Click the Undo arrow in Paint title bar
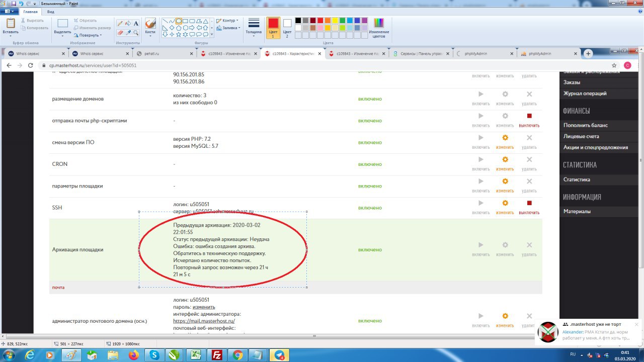644x362 pixels. click(x=20, y=4)
